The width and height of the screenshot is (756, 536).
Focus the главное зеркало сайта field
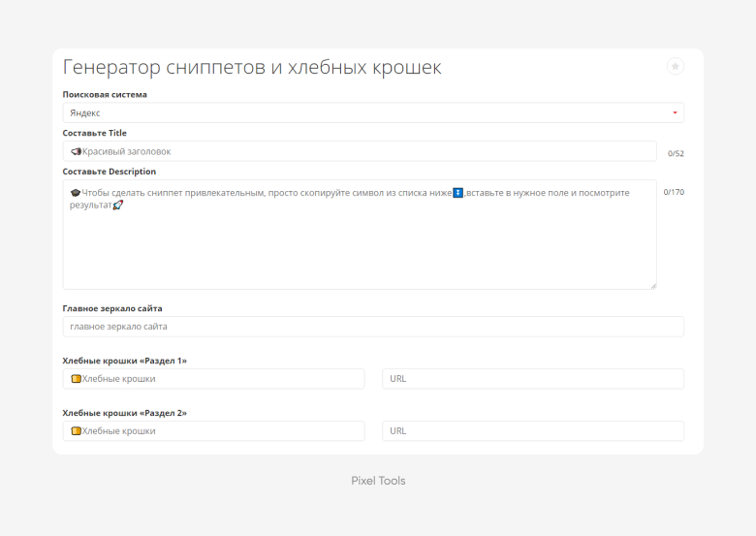(x=373, y=327)
